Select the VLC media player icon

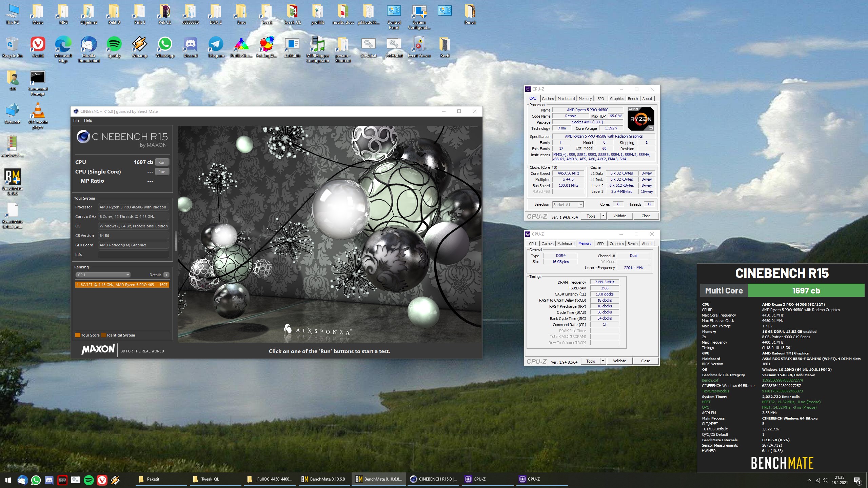[38, 116]
